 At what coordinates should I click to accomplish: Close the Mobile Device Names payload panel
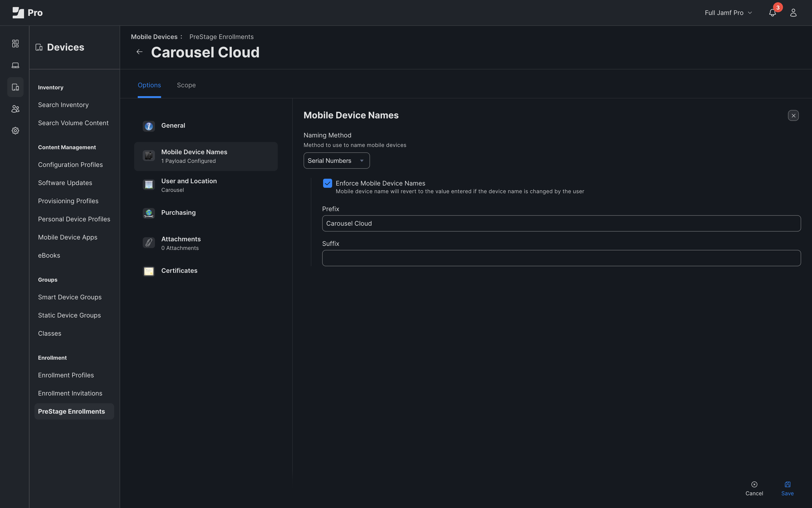(x=793, y=116)
